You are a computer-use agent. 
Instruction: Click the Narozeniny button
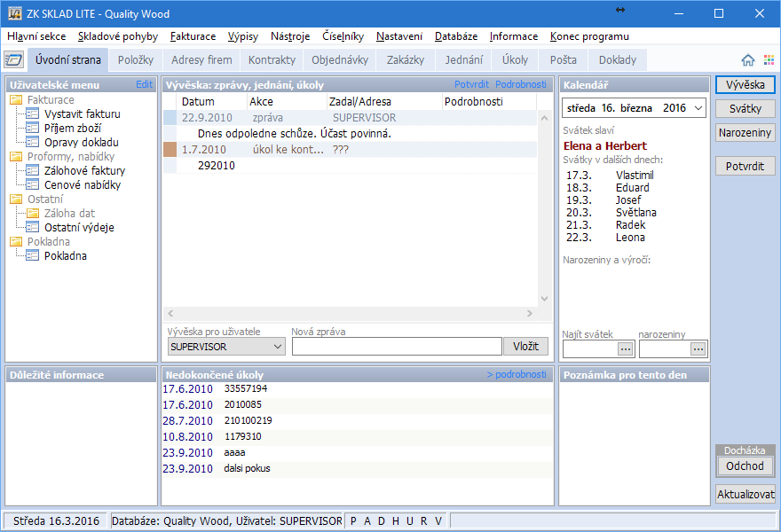(x=745, y=132)
